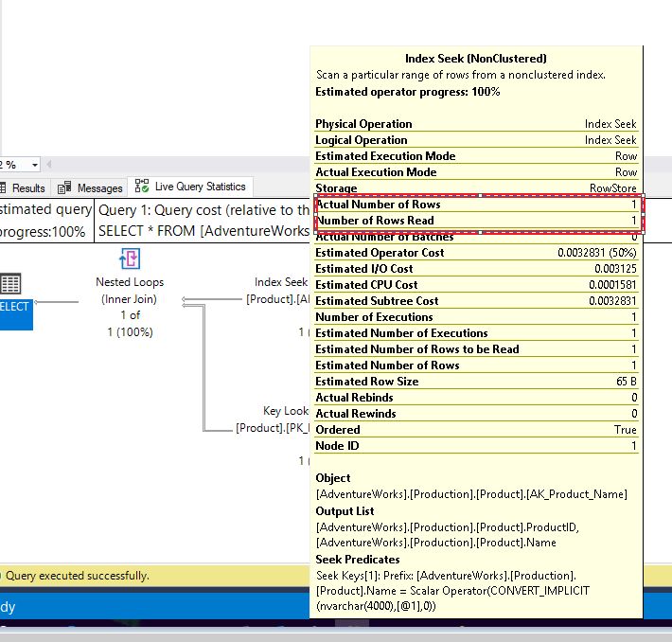Image resolution: width=672 pixels, height=642 pixels.
Task: Click the 'Actual Number of Rows' row
Action: (476, 205)
